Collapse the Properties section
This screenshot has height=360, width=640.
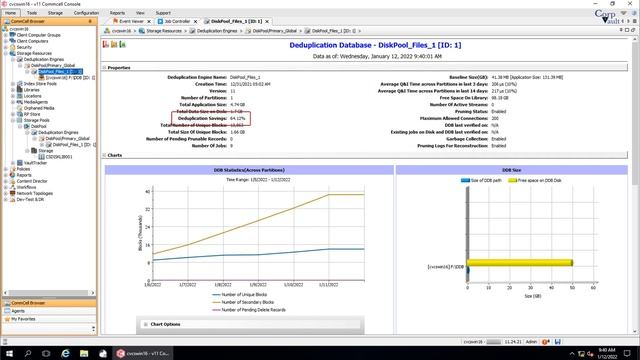click(x=104, y=68)
